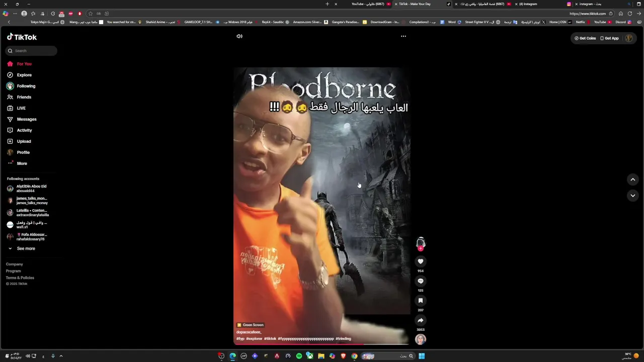Open the Discord bookmark
Viewport: 644px width, 362px height.
tap(623, 22)
